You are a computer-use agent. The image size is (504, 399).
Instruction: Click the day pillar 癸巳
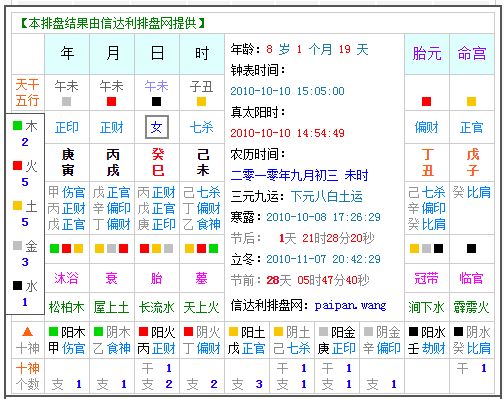tap(157, 163)
